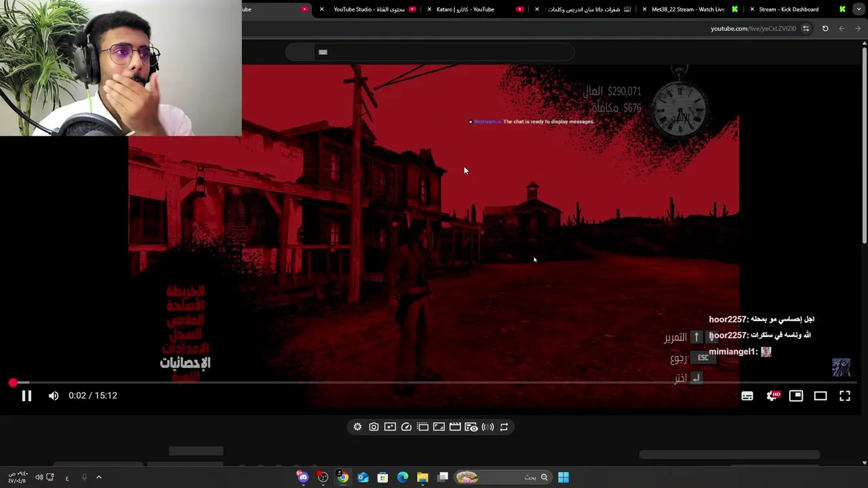Image resolution: width=868 pixels, height=488 pixels.
Task: Take screenshot with camera icon
Action: coord(374,427)
